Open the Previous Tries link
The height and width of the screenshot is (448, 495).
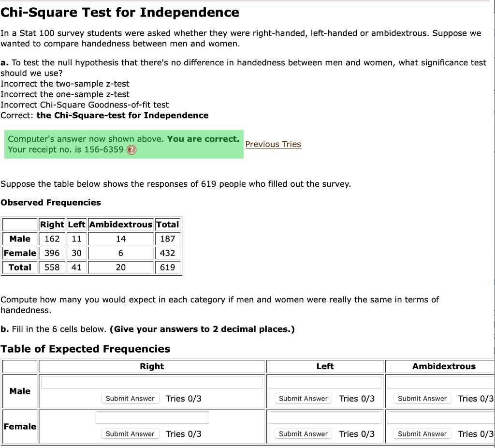click(273, 144)
